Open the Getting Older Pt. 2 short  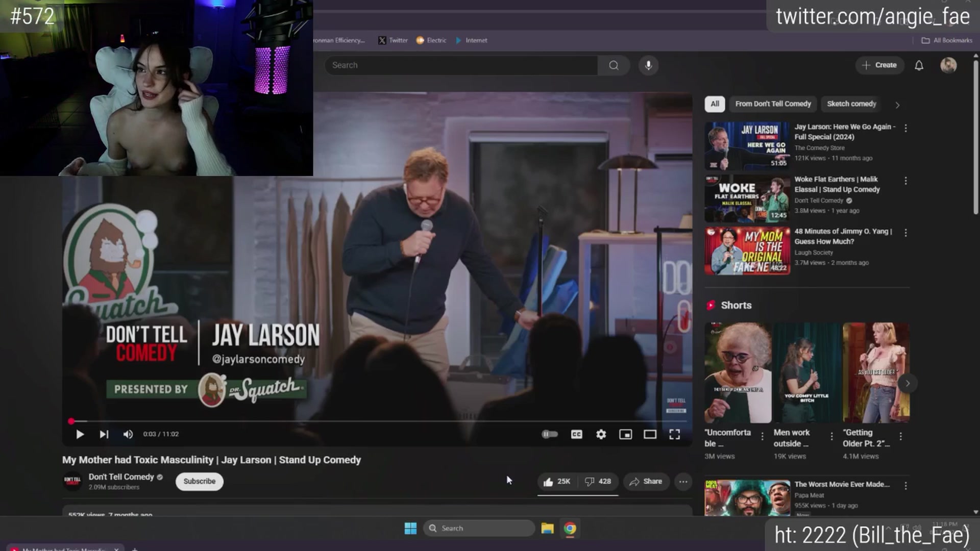point(876,372)
